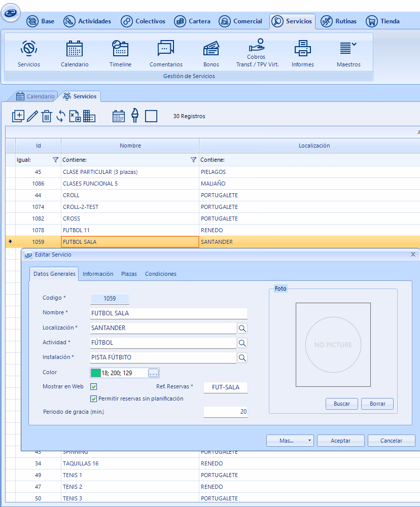
Task: Uncheck Mostrar en Web checkbox
Action: coord(93,387)
